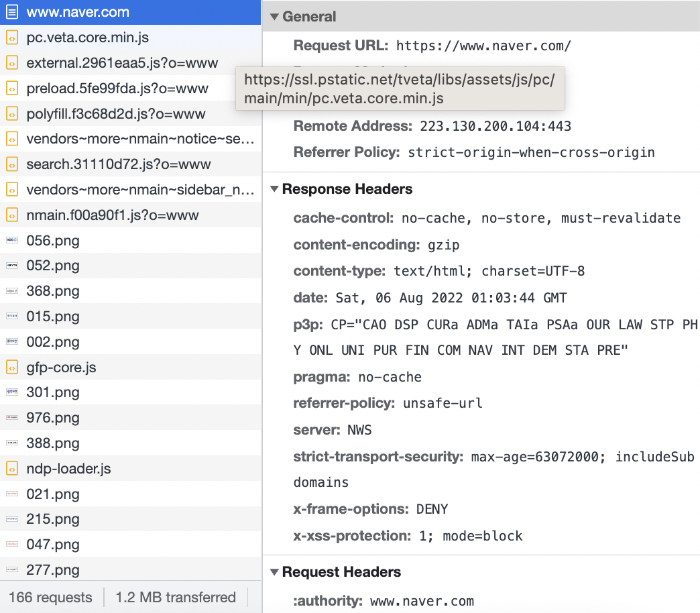Click the image thumbnail for 002.png
This screenshot has width=700, height=613.
pos(12,341)
